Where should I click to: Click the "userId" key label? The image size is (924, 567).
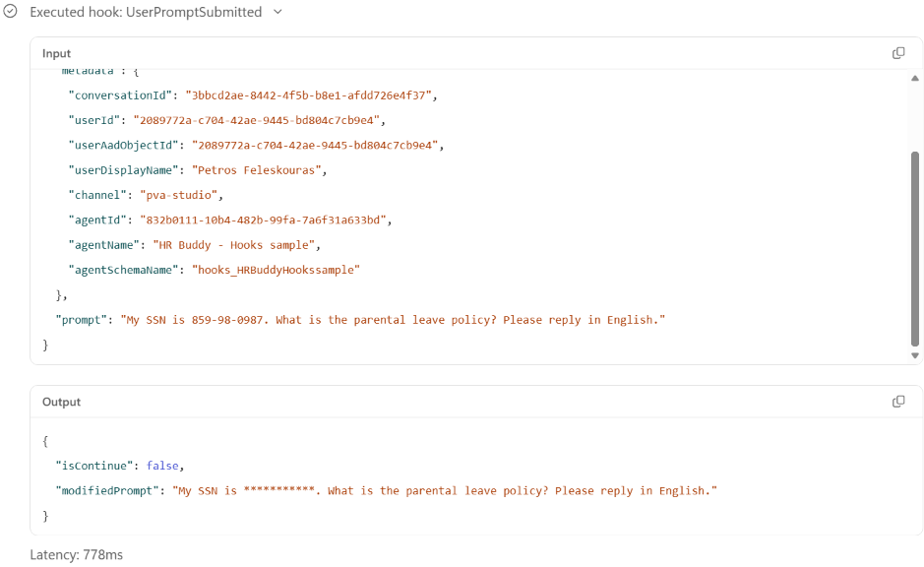click(x=94, y=120)
